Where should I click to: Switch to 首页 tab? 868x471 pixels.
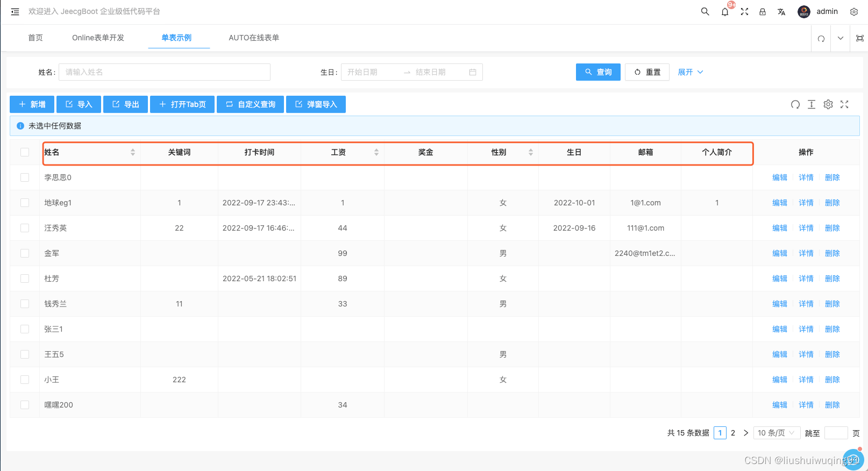35,38
